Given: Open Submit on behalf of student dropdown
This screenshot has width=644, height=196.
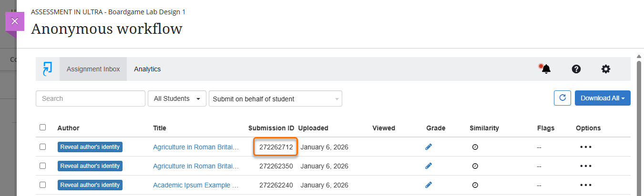Looking at the screenshot, I should point(275,99).
